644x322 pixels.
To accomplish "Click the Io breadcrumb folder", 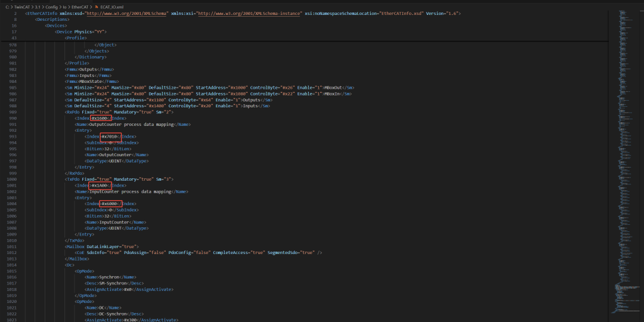I will coord(65,7).
